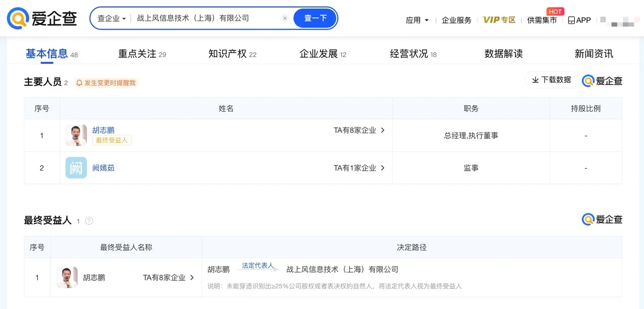Click 胡志鹏's photo in 主要人员 table

pos(76,135)
